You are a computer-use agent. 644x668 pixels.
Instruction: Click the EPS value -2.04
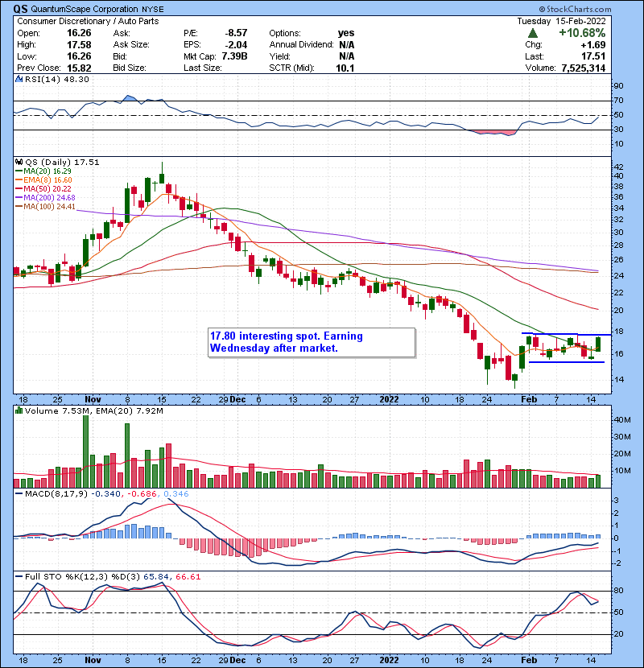tap(236, 45)
